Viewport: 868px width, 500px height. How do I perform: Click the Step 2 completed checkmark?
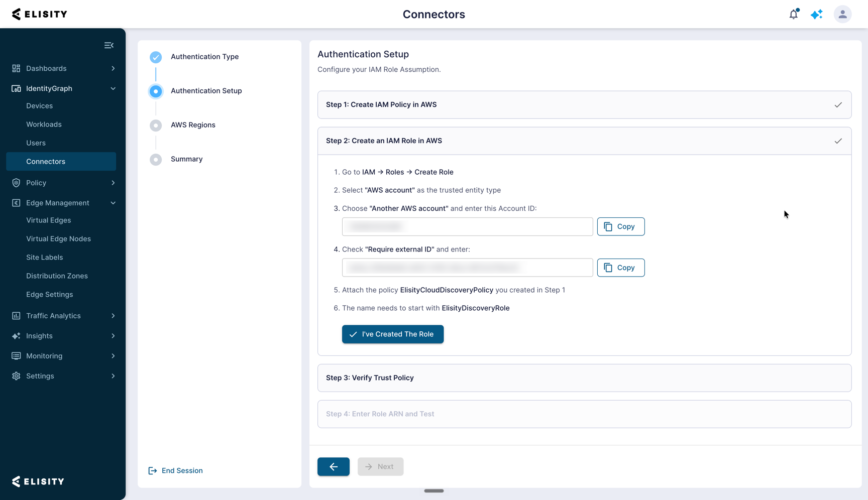[838, 141]
